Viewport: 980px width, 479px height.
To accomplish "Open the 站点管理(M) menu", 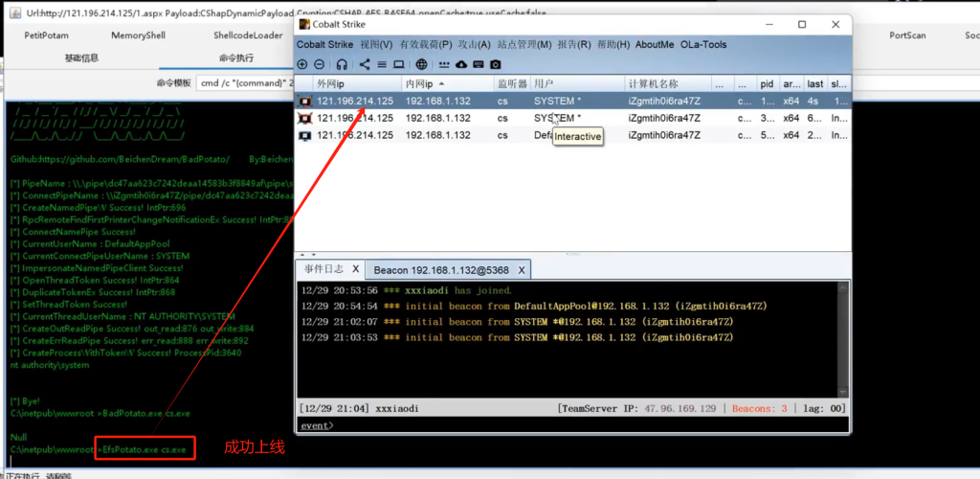I will click(524, 44).
